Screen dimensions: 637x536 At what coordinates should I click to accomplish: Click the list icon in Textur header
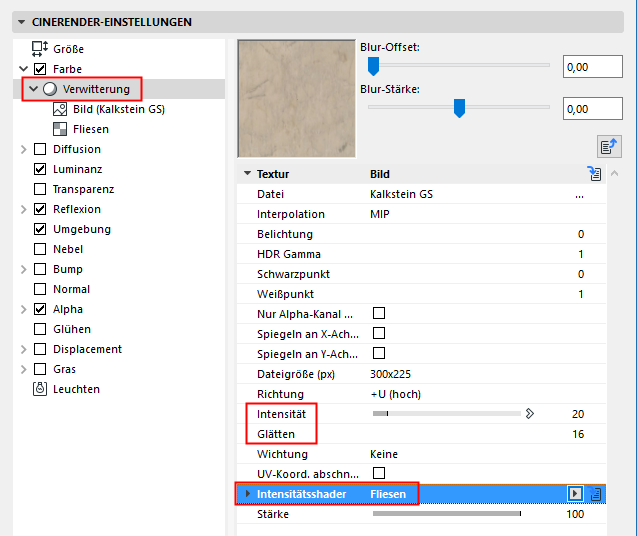click(x=595, y=174)
